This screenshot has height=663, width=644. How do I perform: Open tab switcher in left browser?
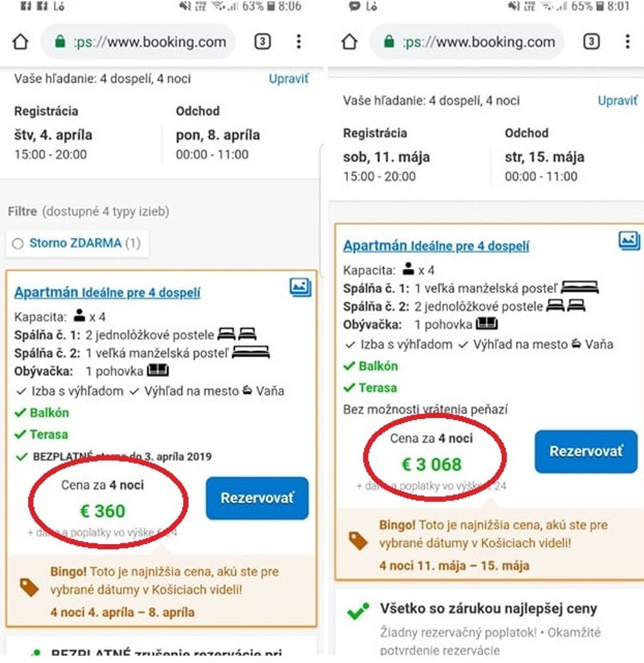pos(262,42)
